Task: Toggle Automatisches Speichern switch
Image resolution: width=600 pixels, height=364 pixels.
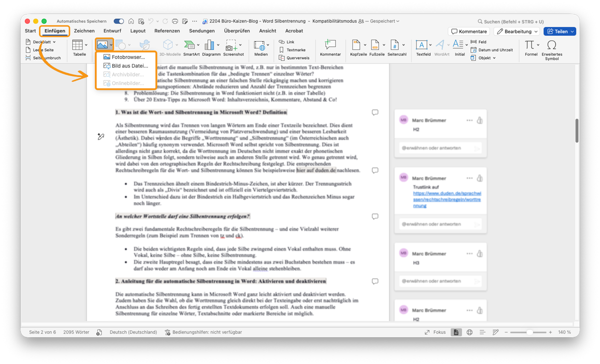Action: (x=118, y=21)
